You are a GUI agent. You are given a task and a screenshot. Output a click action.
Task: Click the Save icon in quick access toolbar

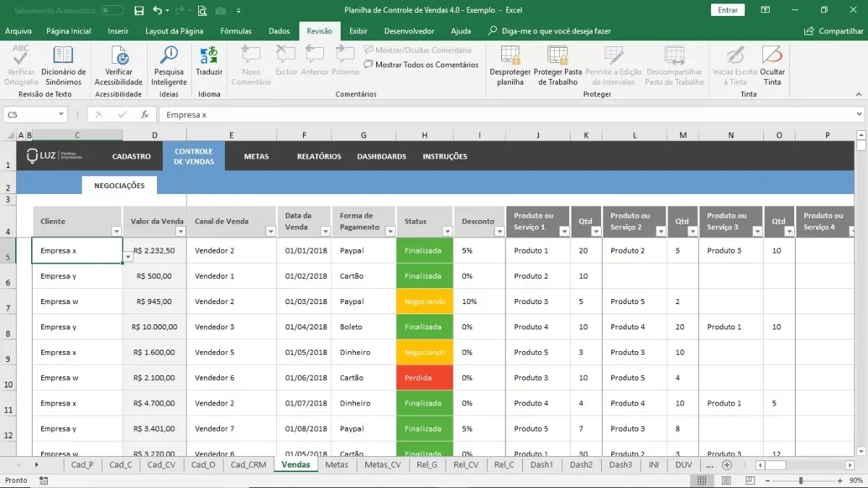click(x=139, y=10)
